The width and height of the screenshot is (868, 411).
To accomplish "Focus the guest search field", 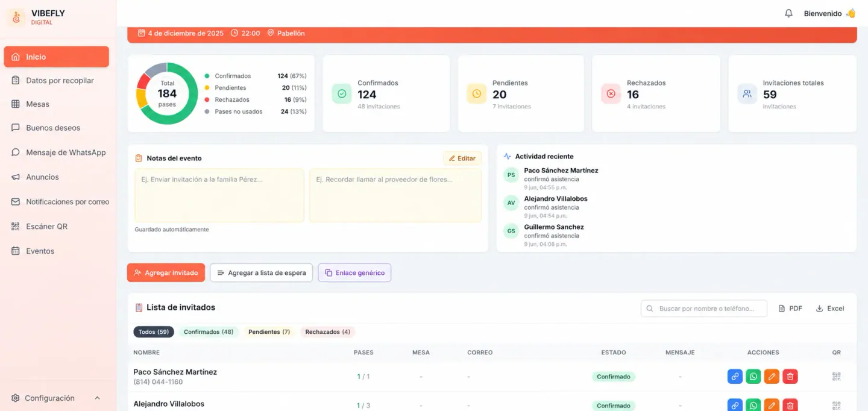I will [704, 309].
